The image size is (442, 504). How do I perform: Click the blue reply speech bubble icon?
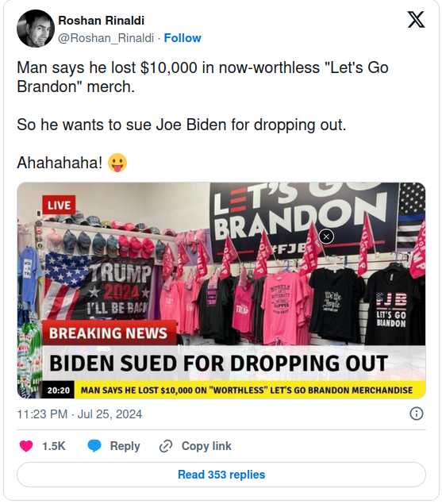click(x=94, y=446)
